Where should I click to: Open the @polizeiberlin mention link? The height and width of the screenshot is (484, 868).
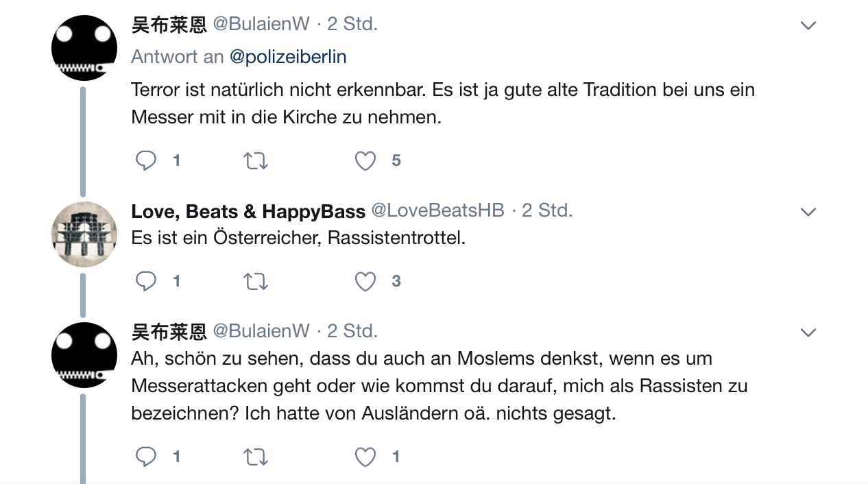click(288, 57)
